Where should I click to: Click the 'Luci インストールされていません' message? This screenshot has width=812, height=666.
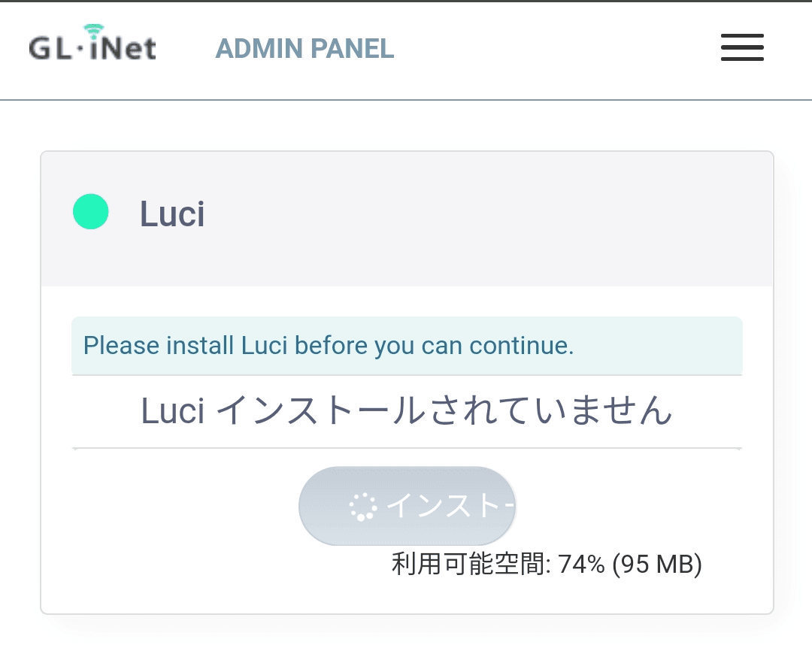[x=406, y=411]
